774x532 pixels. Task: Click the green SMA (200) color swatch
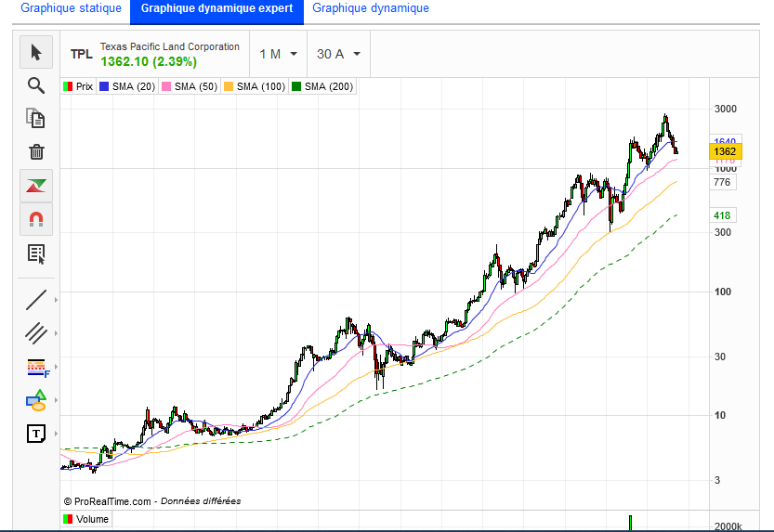pos(296,86)
